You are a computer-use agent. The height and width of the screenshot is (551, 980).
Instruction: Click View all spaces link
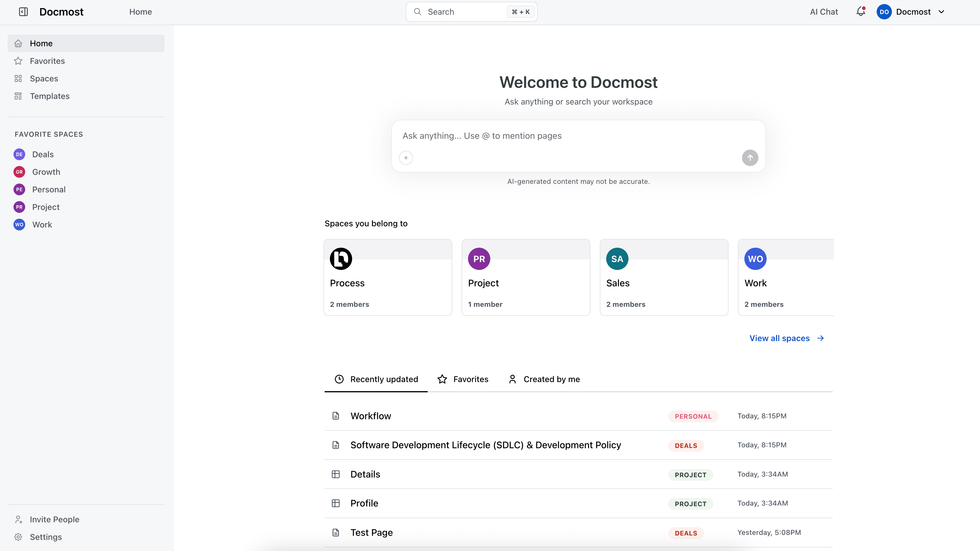click(787, 338)
